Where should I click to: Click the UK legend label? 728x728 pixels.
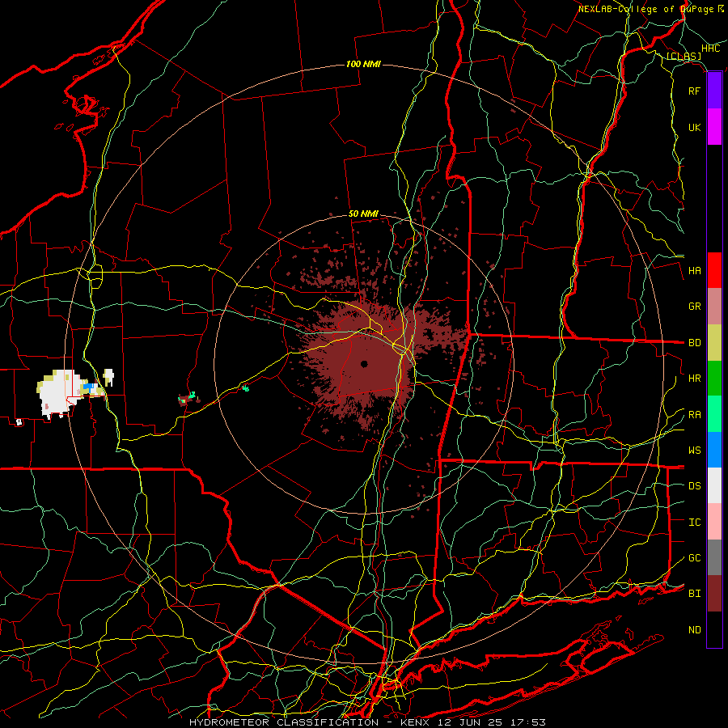(x=694, y=127)
